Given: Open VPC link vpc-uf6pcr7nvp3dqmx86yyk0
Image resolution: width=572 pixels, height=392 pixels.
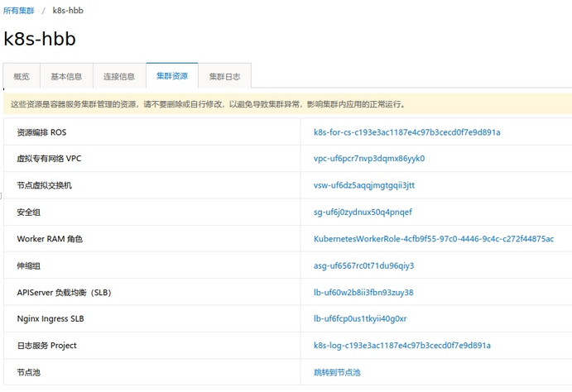Looking at the screenshot, I should pyautogui.click(x=369, y=159).
